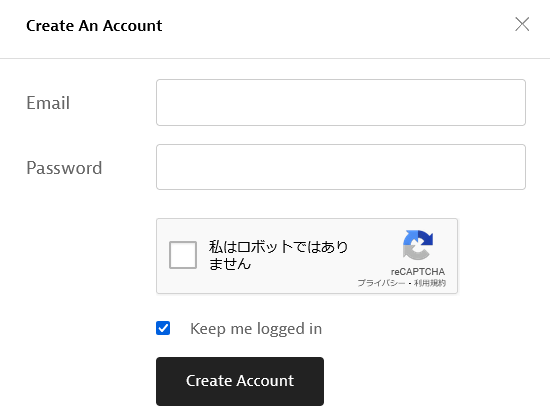Click the ません second line of captcha label
Image resolution: width=550 pixels, height=416 pixels.
coord(230,264)
